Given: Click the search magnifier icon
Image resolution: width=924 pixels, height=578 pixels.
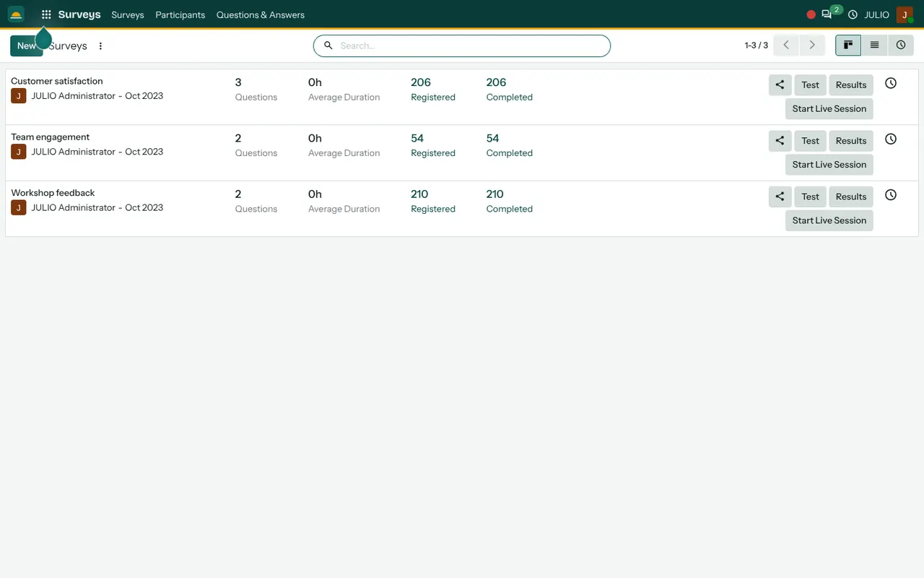Looking at the screenshot, I should tap(328, 46).
